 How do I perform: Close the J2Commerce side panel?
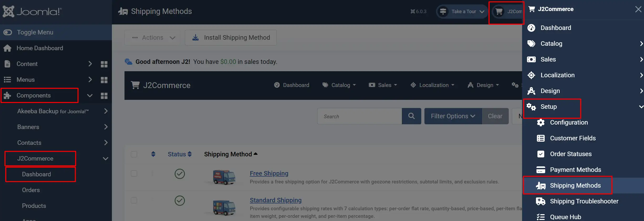tap(638, 9)
